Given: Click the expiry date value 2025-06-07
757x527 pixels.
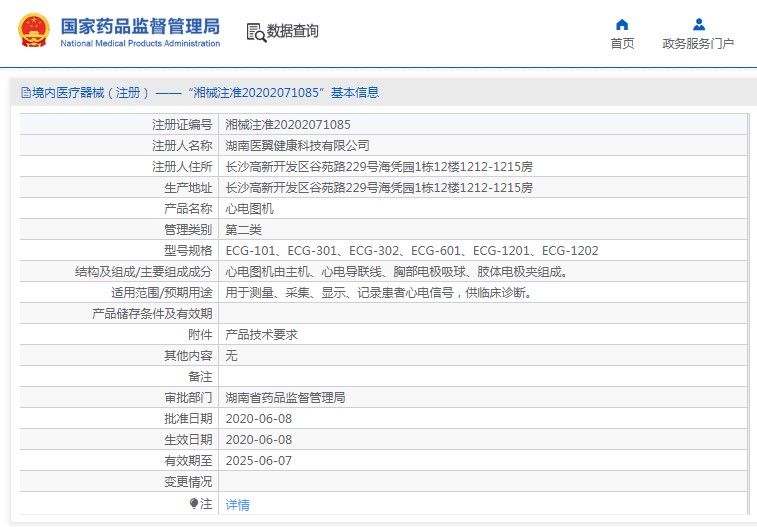Looking at the screenshot, I should pos(260,461).
